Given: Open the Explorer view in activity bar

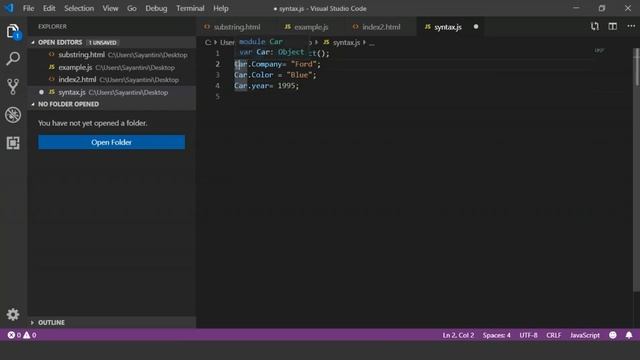Looking at the screenshot, I should click(x=13, y=31).
